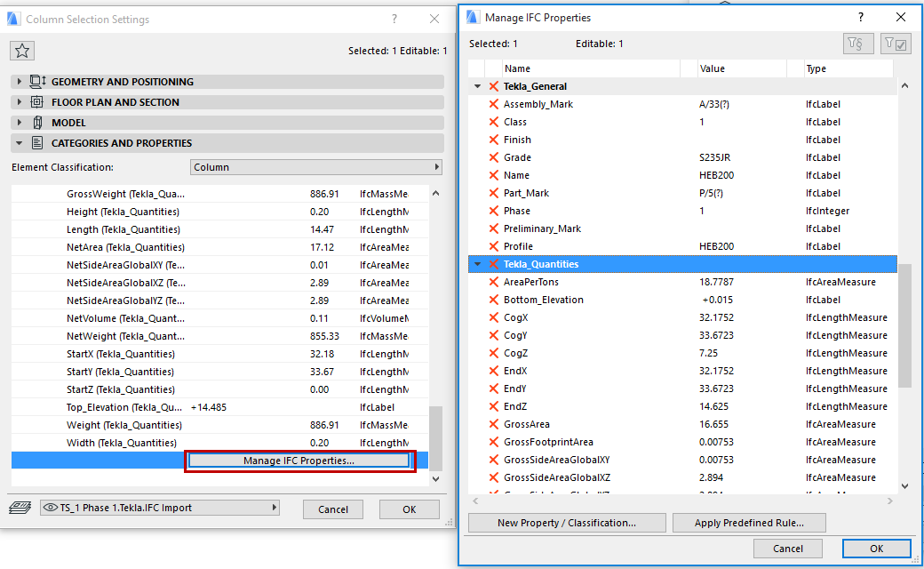924x569 pixels.
Task: Remove Finish property with red X
Action: (494, 140)
